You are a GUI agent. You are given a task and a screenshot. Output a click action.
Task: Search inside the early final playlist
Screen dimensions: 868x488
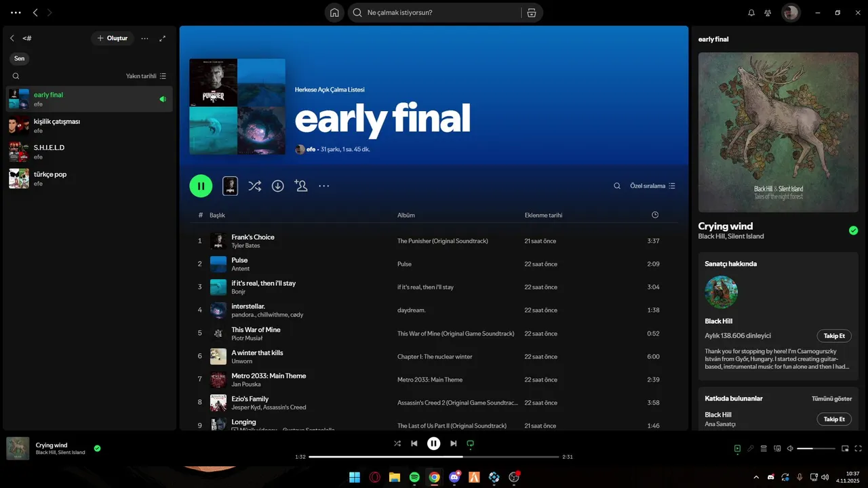[x=617, y=186]
